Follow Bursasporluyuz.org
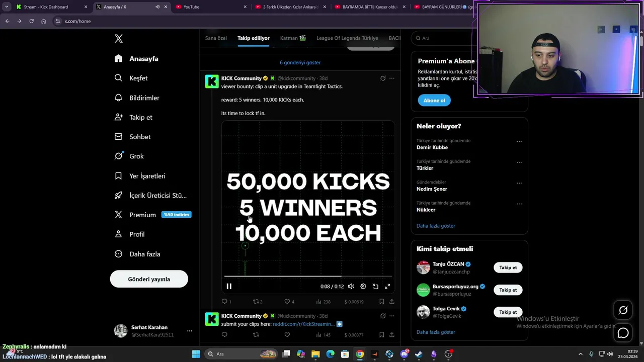644x362 pixels. tap(508, 290)
